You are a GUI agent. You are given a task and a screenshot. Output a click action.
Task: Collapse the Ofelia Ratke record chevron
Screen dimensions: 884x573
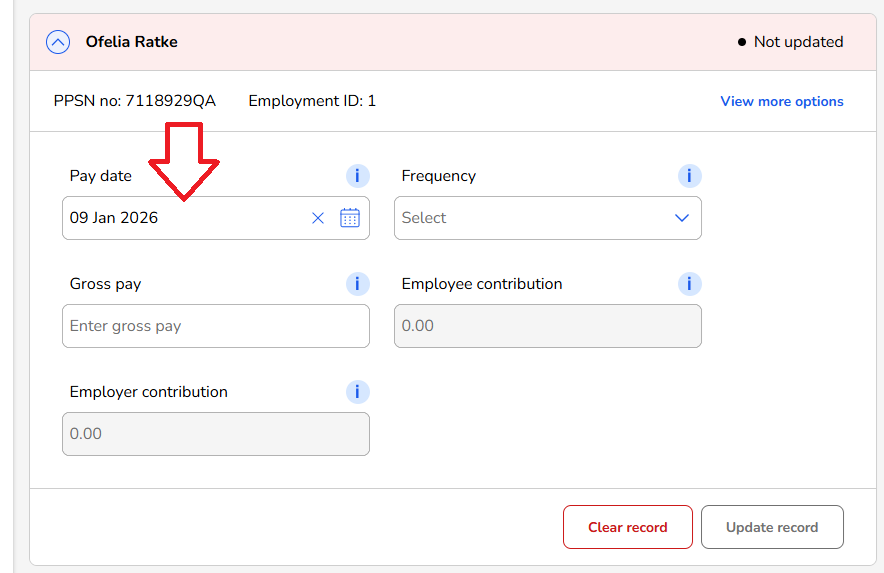pyautogui.click(x=58, y=42)
